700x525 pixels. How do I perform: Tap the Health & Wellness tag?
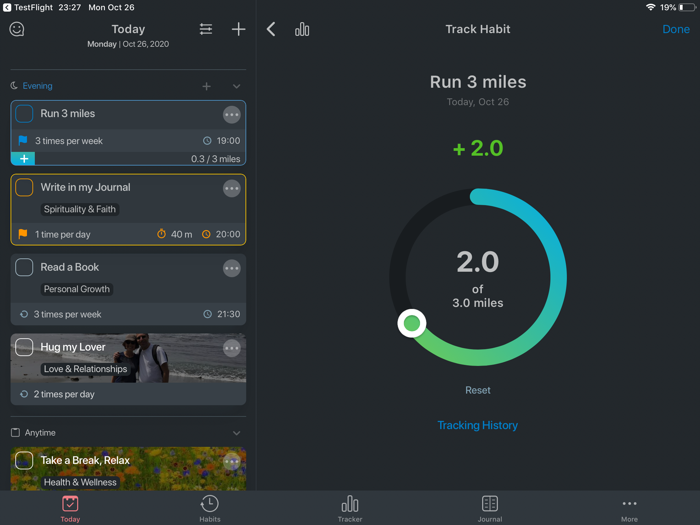[x=80, y=483]
